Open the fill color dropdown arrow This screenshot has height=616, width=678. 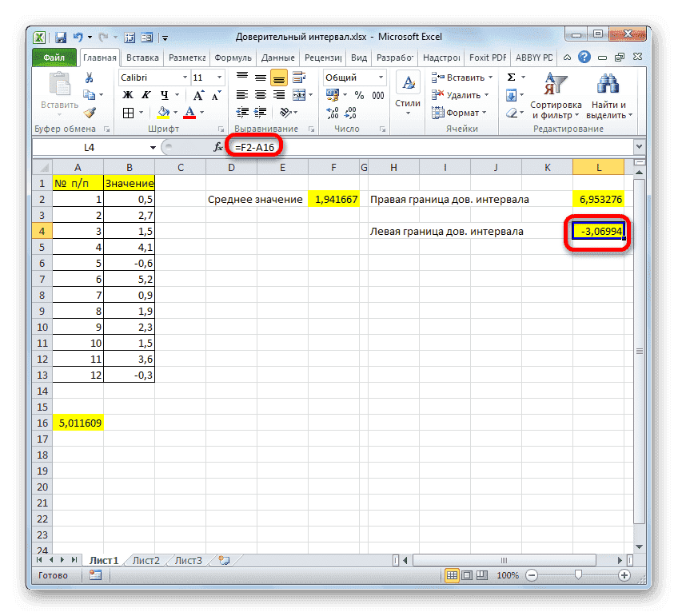pyautogui.click(x=175, y=112)
